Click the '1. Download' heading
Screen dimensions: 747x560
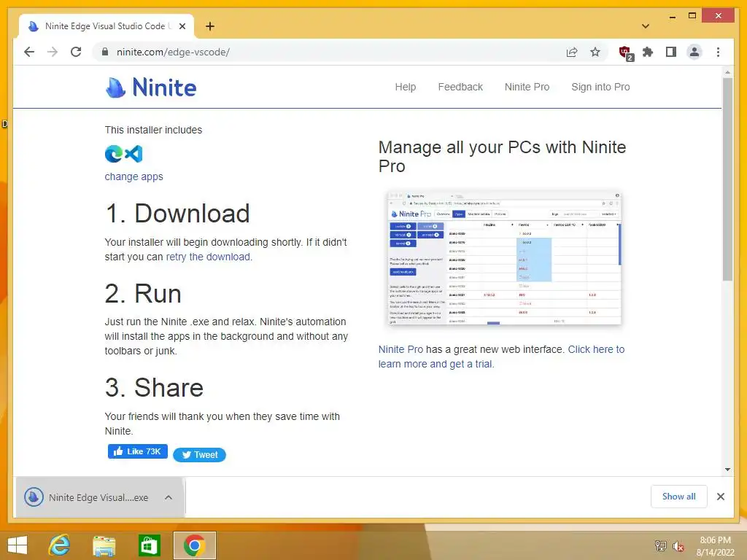click(x=177, y=214)
